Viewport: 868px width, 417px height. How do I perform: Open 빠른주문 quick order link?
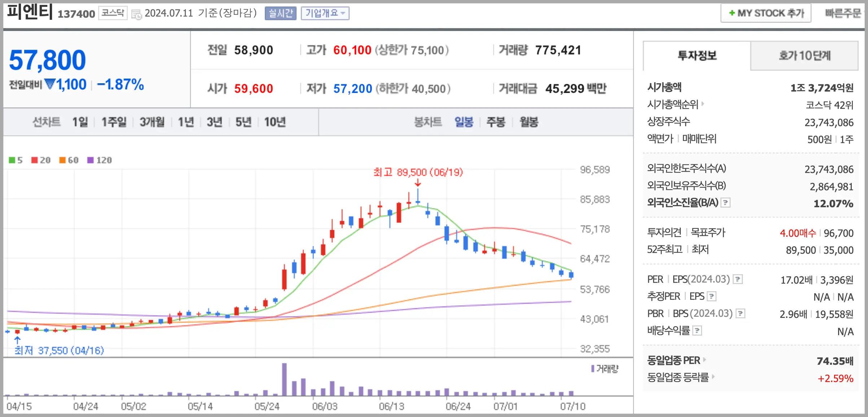point(843,13)
